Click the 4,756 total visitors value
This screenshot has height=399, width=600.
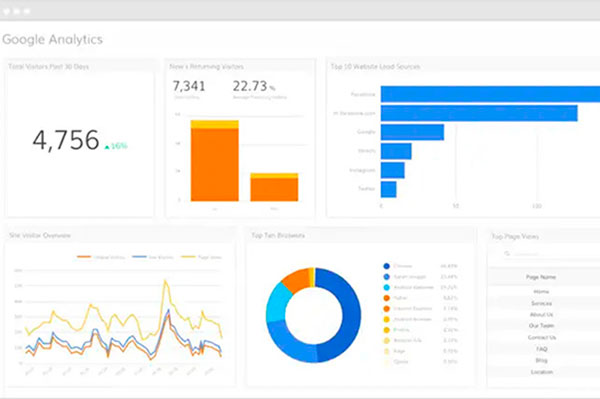(66, 140)
